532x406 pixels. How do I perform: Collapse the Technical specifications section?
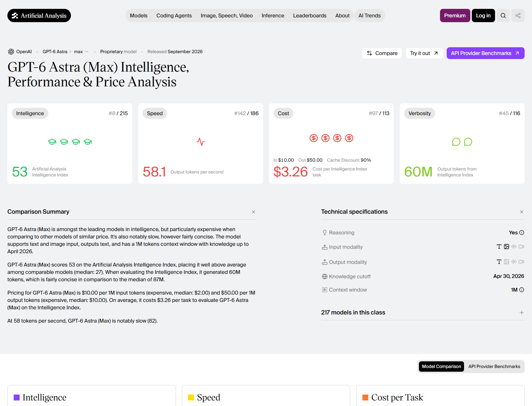coord(522,212)
